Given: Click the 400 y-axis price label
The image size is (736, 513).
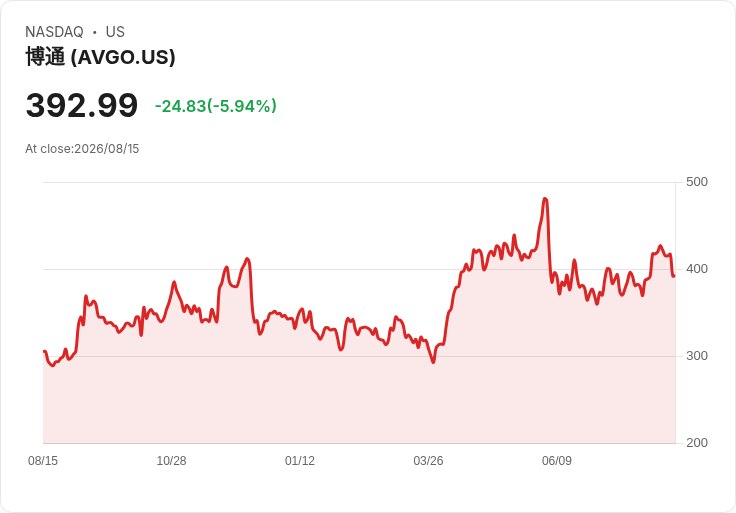Looking at the screenshot, I should pyautogui.click(x=697, y=269).
